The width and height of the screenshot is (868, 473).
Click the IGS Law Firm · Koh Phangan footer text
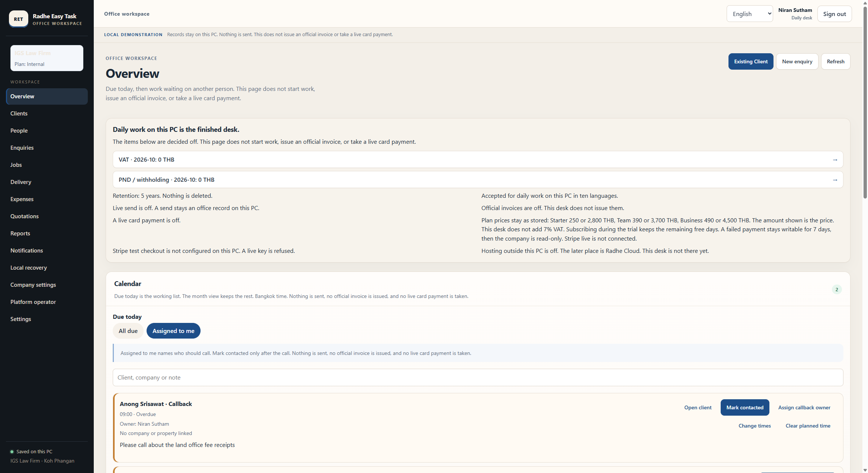[42, 461]
